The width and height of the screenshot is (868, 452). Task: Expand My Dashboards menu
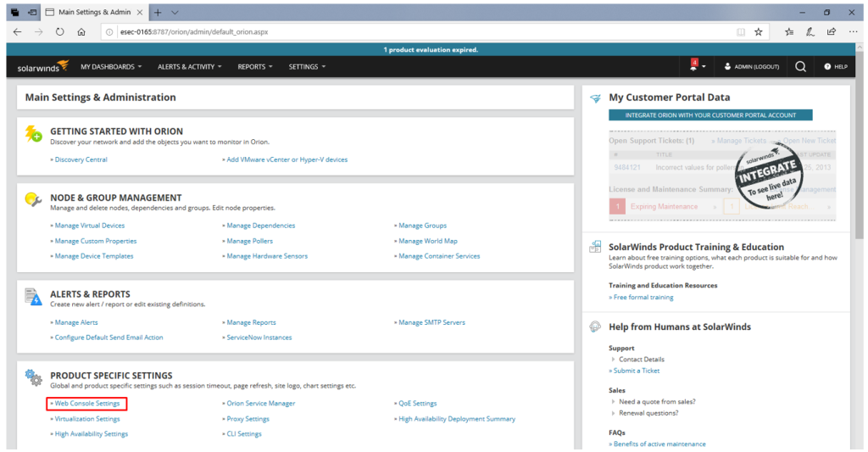click(x=111, y=66)
